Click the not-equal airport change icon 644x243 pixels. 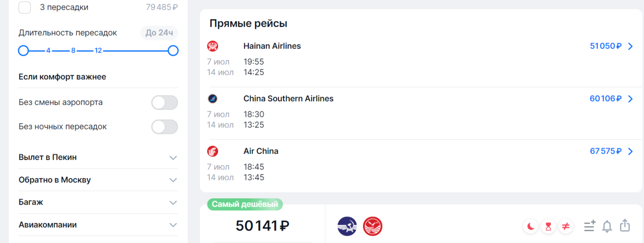click(566, 226)
